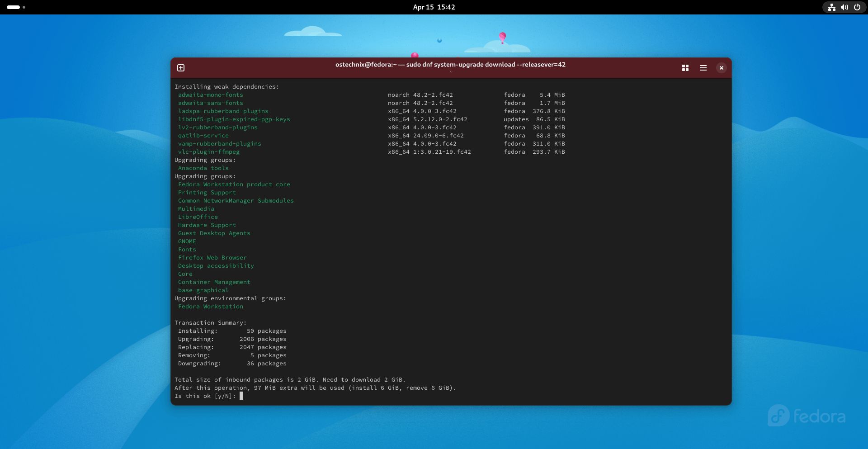Click the workspace pill indicator top-left
This screenshot has width=868, height=449.
point(15,7)
